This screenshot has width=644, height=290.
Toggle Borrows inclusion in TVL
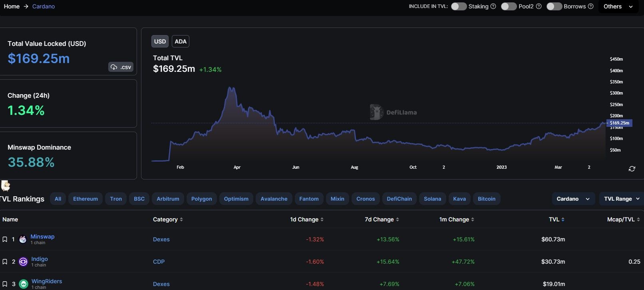[x=554, y=6]
